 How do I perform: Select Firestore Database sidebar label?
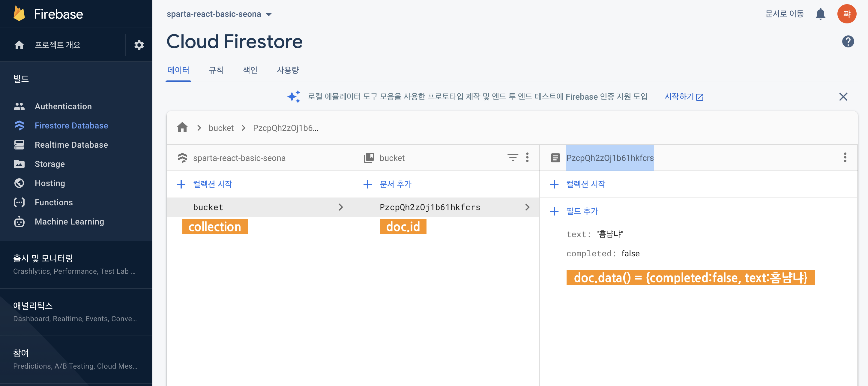coord(71,125)
